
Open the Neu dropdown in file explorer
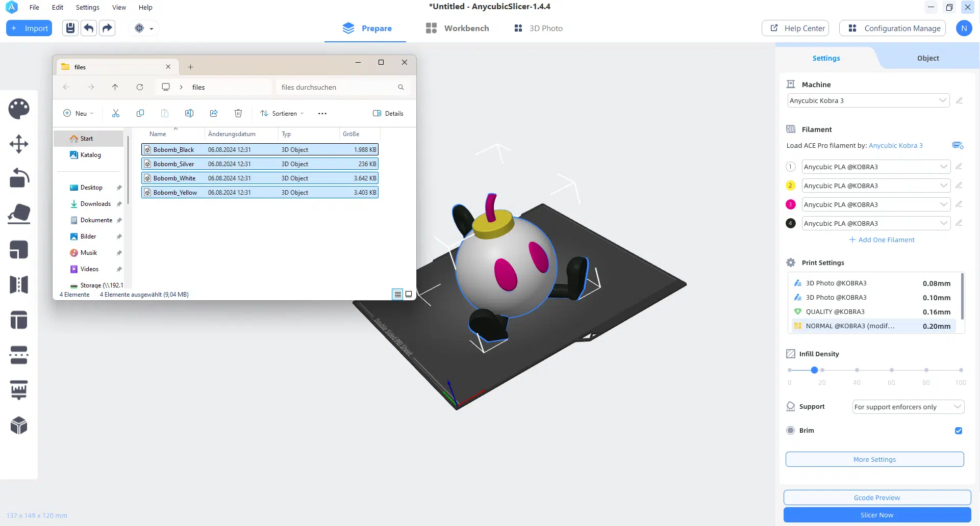pos(78,113)
